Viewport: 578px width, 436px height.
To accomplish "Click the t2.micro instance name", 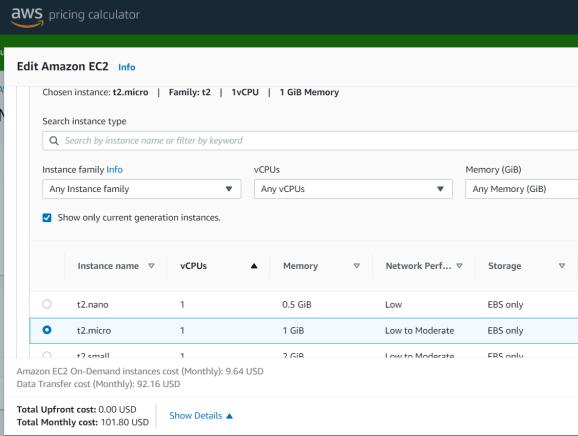I will [94, 331].
